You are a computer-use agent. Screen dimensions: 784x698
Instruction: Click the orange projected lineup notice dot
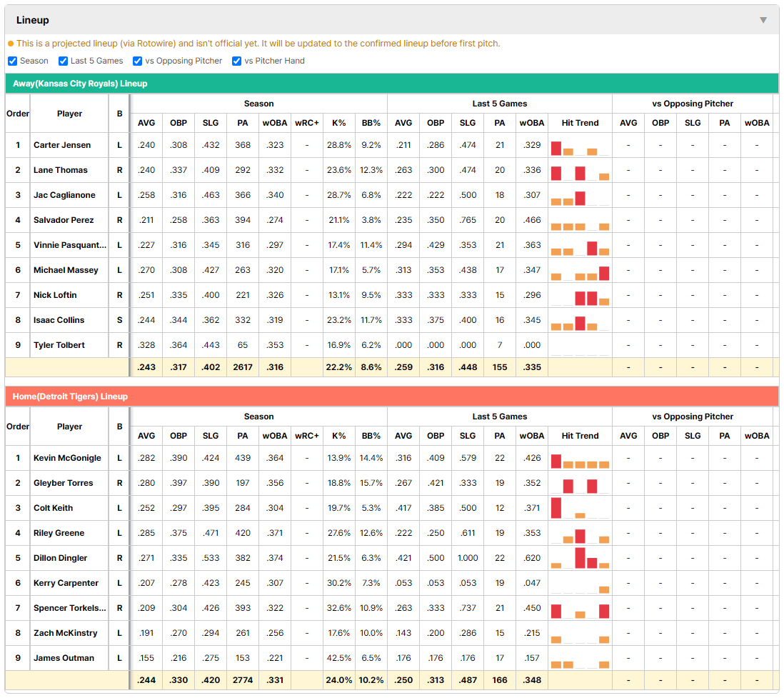(x=11, y=44)
